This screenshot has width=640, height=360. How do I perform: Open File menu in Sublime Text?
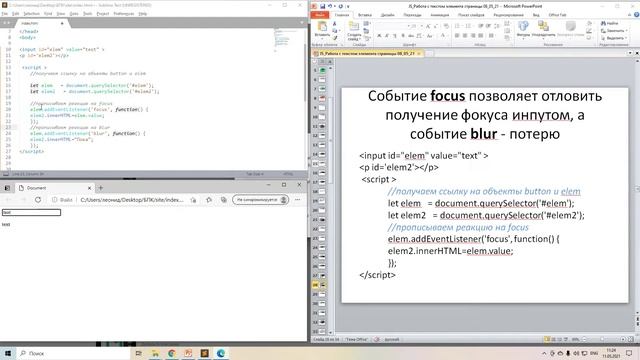pos(4,13)
